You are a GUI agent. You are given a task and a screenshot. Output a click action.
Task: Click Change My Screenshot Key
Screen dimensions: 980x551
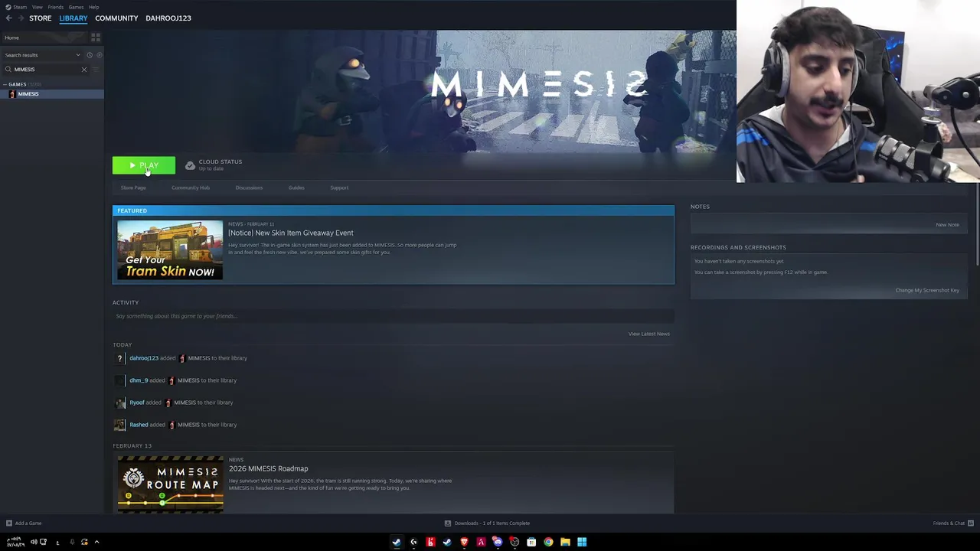[927, 290]
